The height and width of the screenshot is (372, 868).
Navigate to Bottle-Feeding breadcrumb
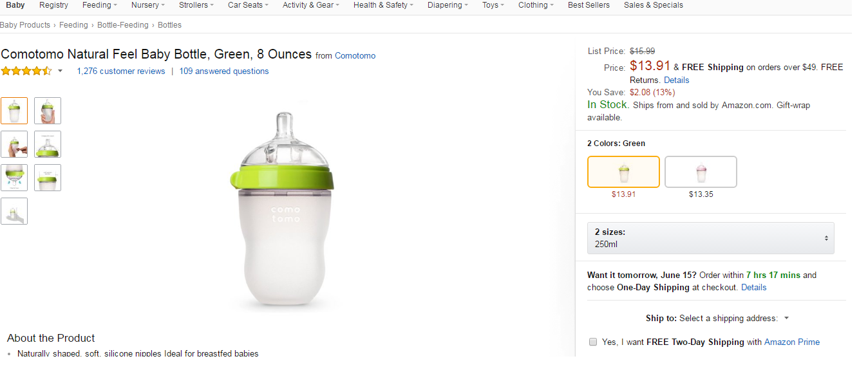point(122,25)
